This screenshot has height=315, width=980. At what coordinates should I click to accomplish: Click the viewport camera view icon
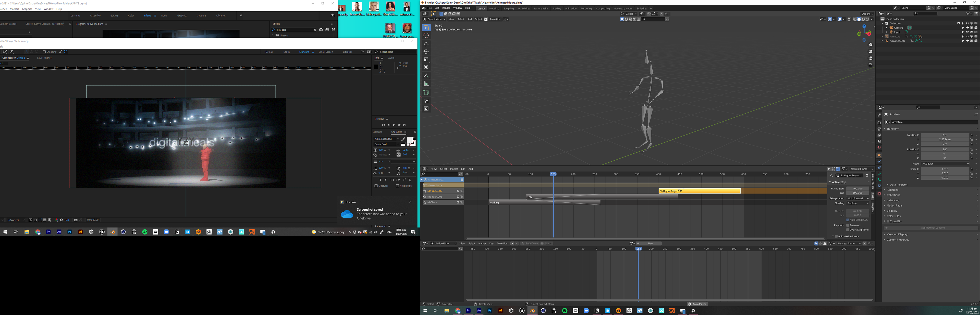pos(870,59)
